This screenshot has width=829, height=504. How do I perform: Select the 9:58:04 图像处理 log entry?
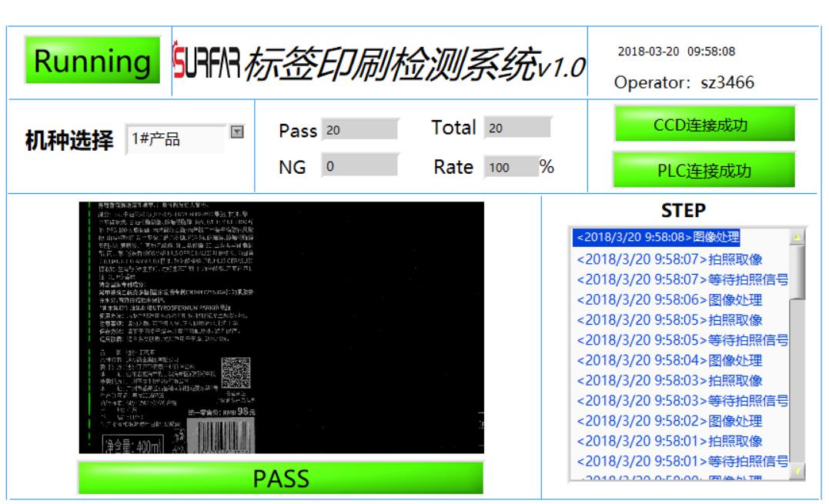click(x=670, y=361)
